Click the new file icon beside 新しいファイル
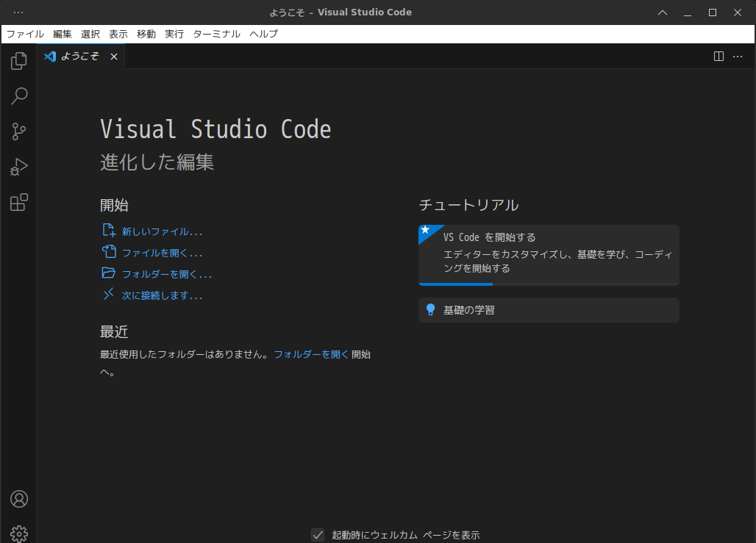This screenshot has height=543, width=756. pos(109,230)
